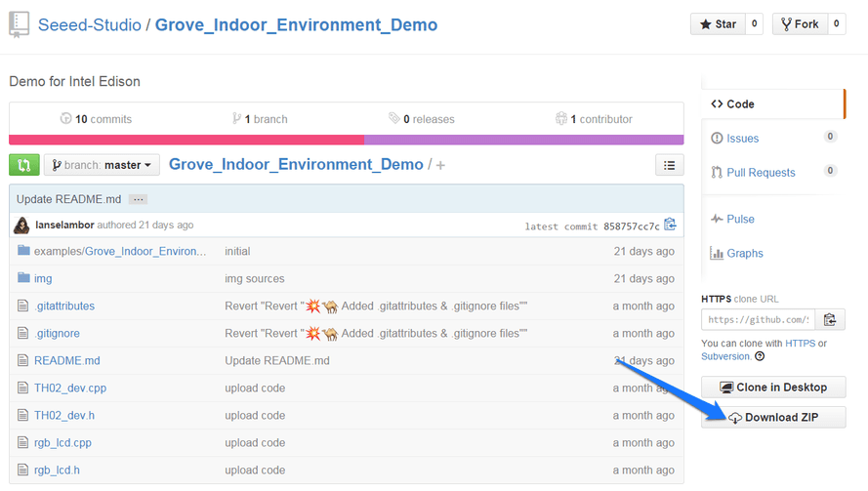Click the HTTPS clone URL field
This screenshot has height=491, width=868.
click(758, 319)
